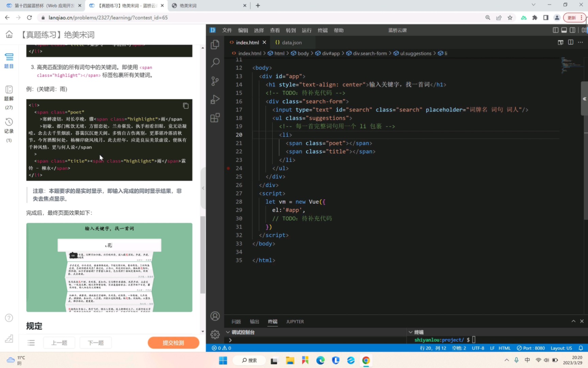Open the 终端 menu in the menu bar
Viewport: 588px width, 368px height.
pos(323,30)
